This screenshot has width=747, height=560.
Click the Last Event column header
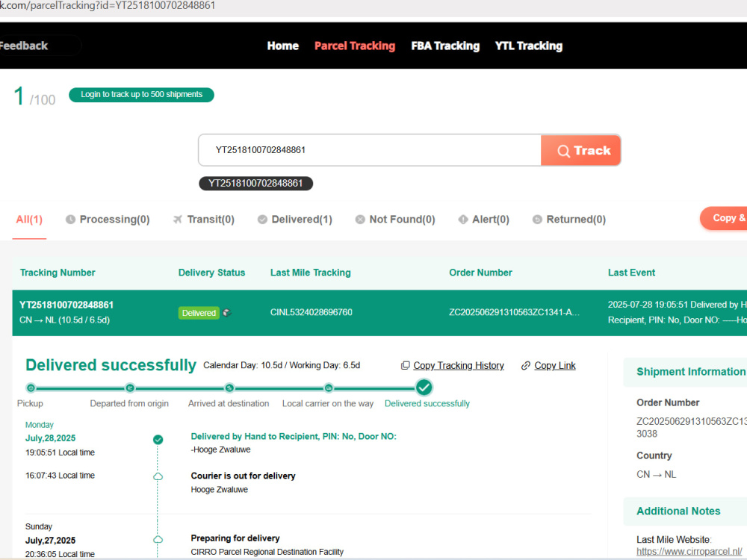[632, 273]
